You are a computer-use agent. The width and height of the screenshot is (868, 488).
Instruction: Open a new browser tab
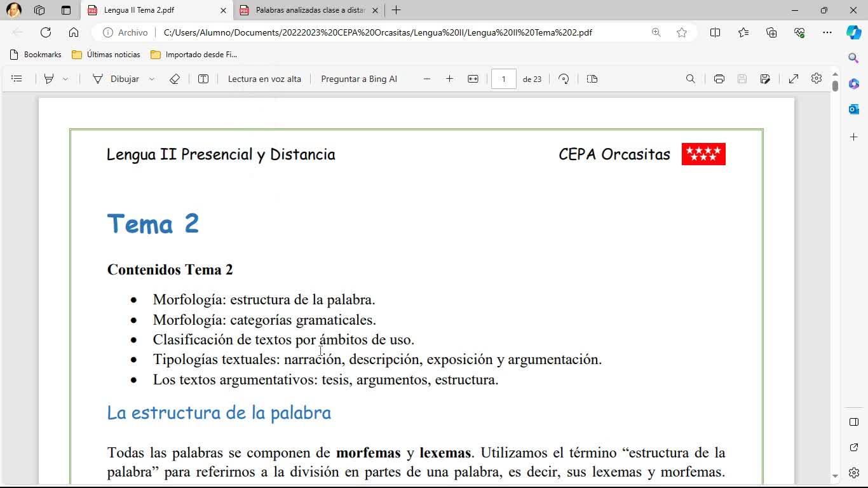tap(396, 10)
